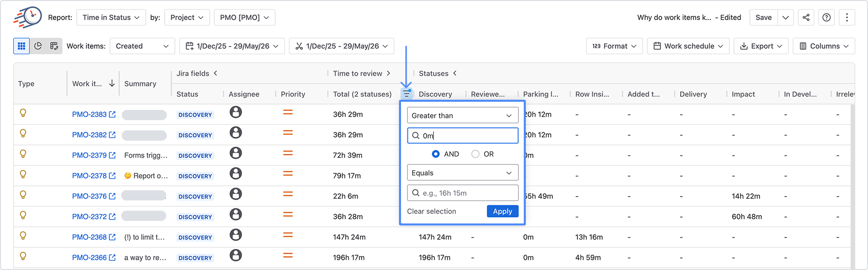Click medium priority icon for PMO-2379

tap(288, 153)
